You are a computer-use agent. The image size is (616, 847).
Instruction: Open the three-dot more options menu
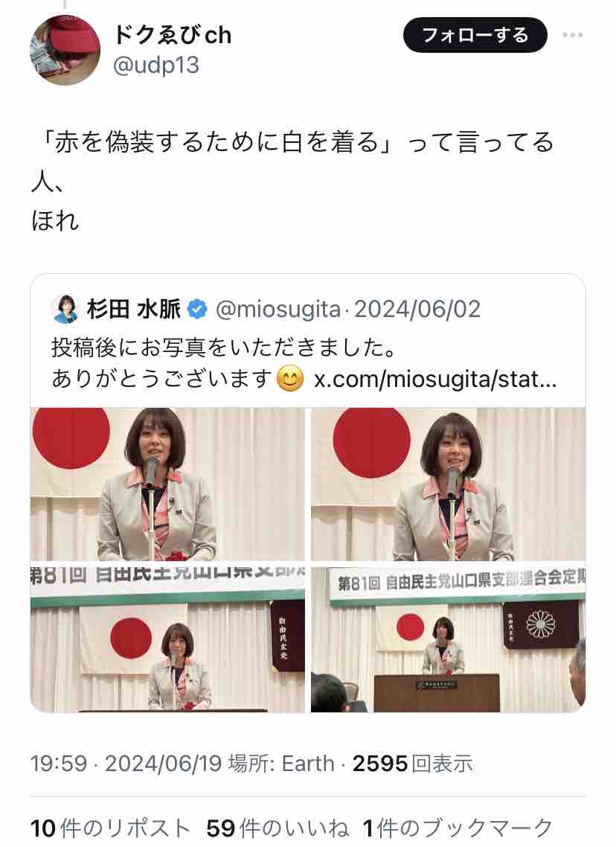(572, 35)
